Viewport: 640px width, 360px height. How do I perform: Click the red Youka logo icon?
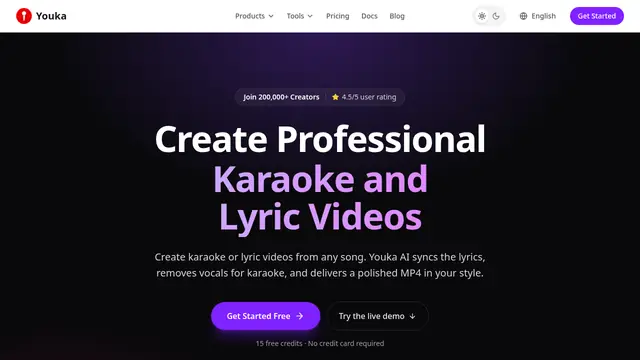tap(24, 16)
